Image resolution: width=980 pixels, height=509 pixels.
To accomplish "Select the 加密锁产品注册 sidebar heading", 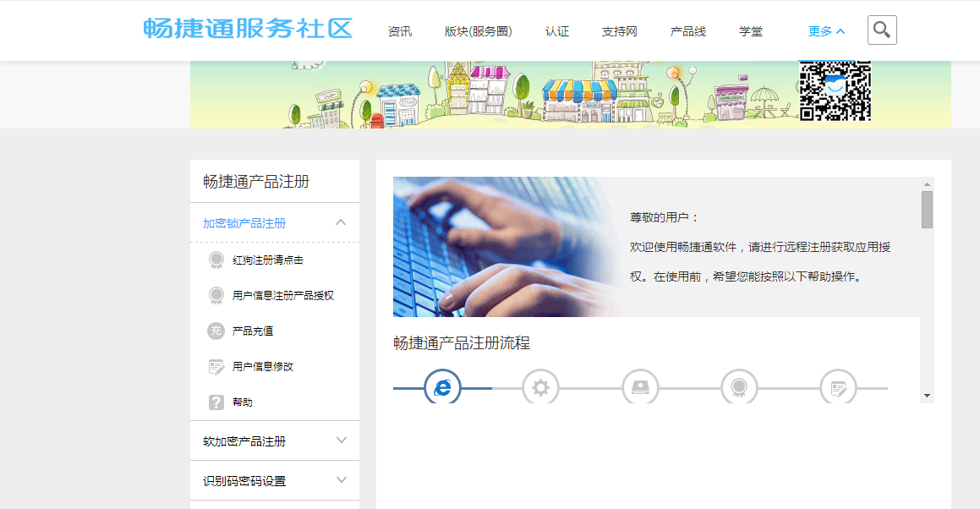I will (x=244, y=223).
